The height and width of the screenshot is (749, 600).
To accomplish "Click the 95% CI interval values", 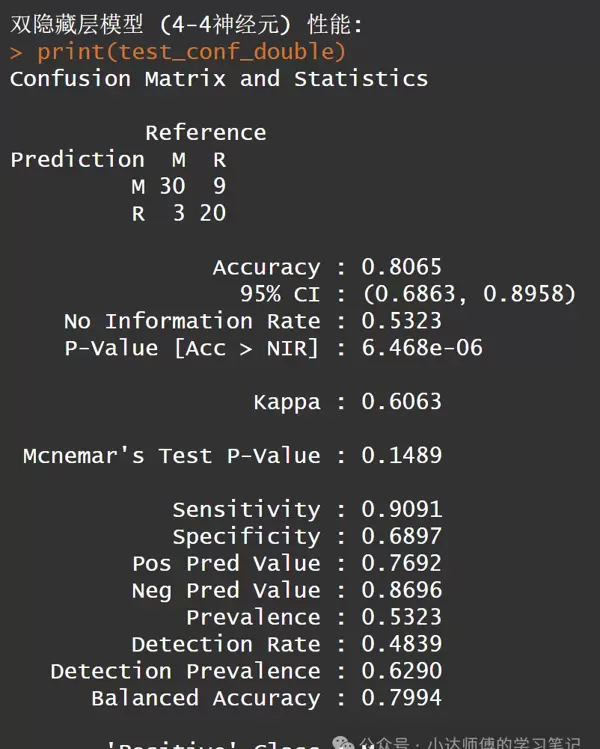I will (469, 294).
